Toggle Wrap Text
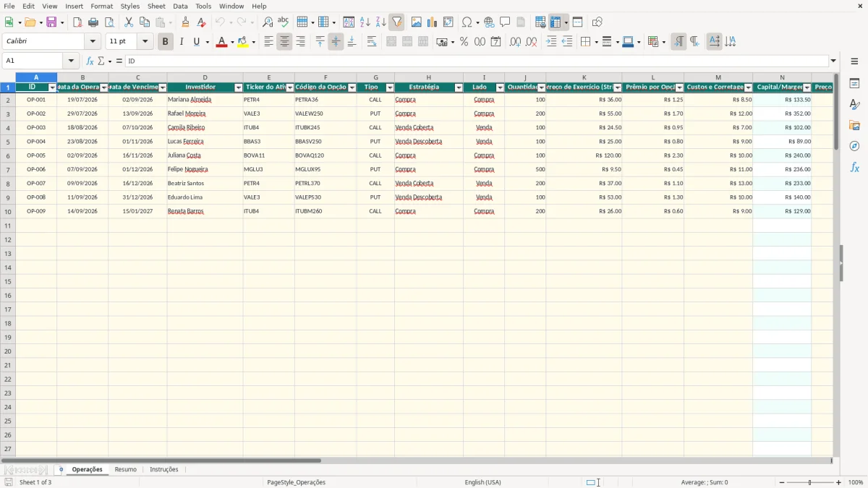868x488 pixels. [x=372, y=42]
